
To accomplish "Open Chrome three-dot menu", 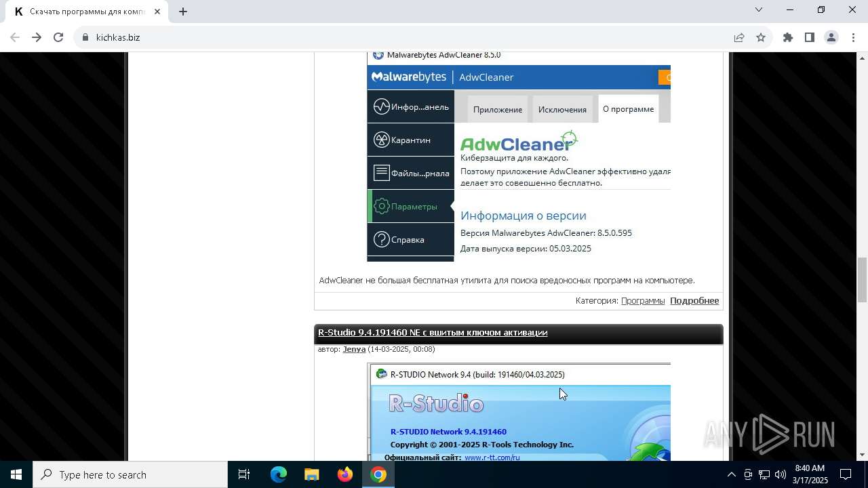I will point(853,37).
